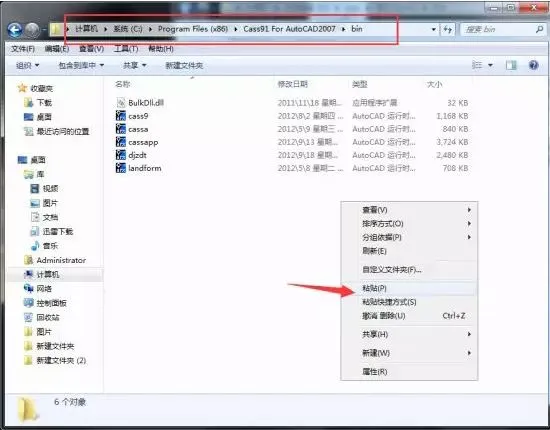The width and height of the screenshot is (550, 430).
Task: Open the 组织 dropdown menu
Action: click(27, 65)
